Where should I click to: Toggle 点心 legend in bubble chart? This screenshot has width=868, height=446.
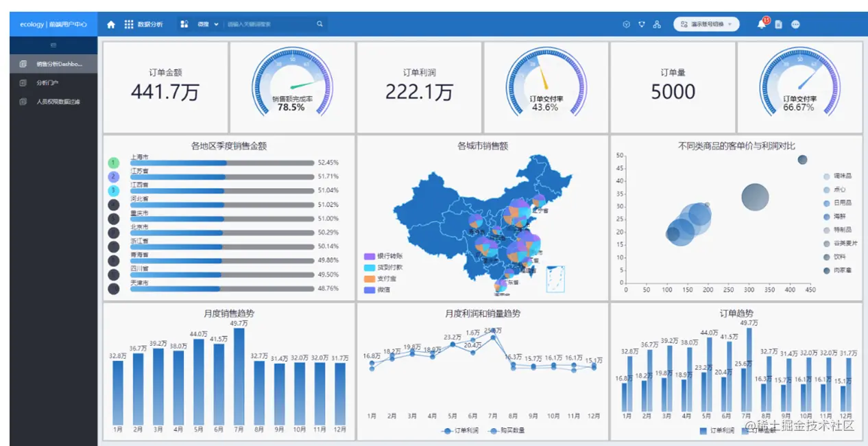coord(834,189)
